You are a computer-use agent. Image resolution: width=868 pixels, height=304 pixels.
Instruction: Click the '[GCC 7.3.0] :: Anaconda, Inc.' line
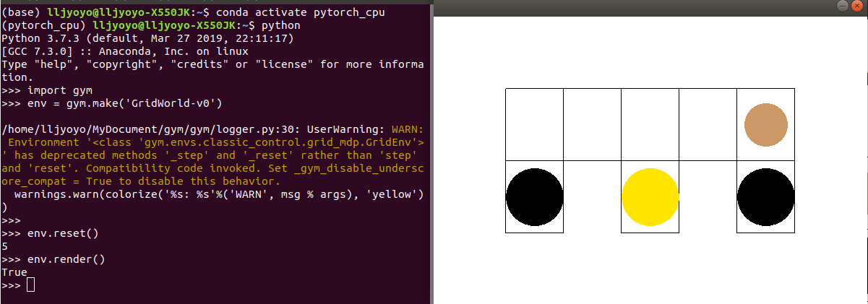pos(125,51)
